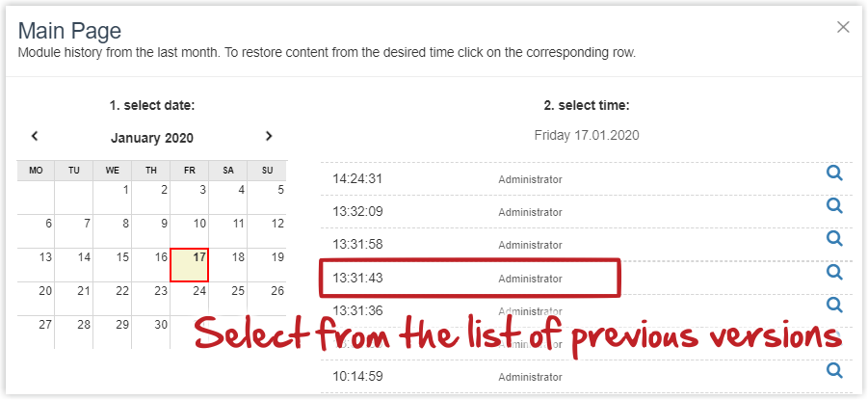This screenshot has width=868, height=400.
Task: Close the Main Page history dialog
Action: (843, 27)
